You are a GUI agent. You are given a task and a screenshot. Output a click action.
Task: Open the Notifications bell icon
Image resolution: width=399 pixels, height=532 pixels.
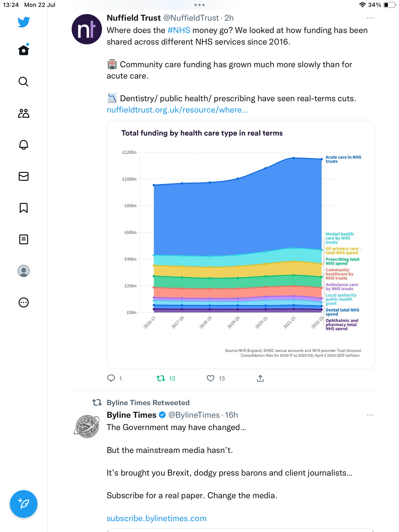pos(24,145)
